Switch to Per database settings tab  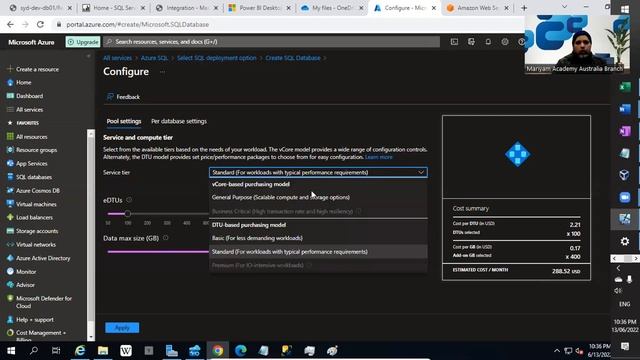tap(179, 121)
